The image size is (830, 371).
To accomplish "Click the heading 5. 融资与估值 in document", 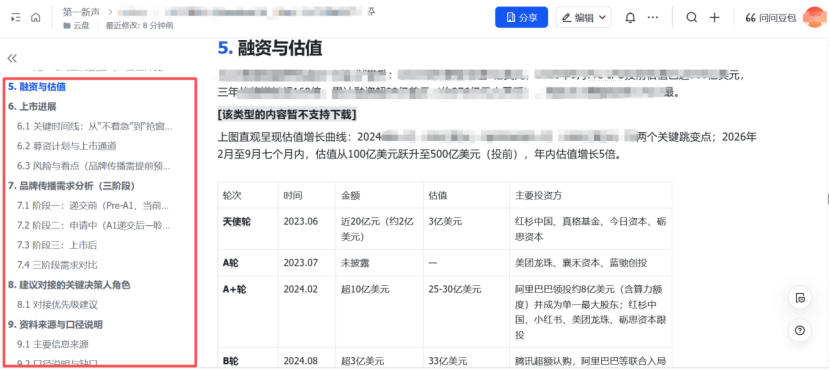I will (x=270, y=48).
